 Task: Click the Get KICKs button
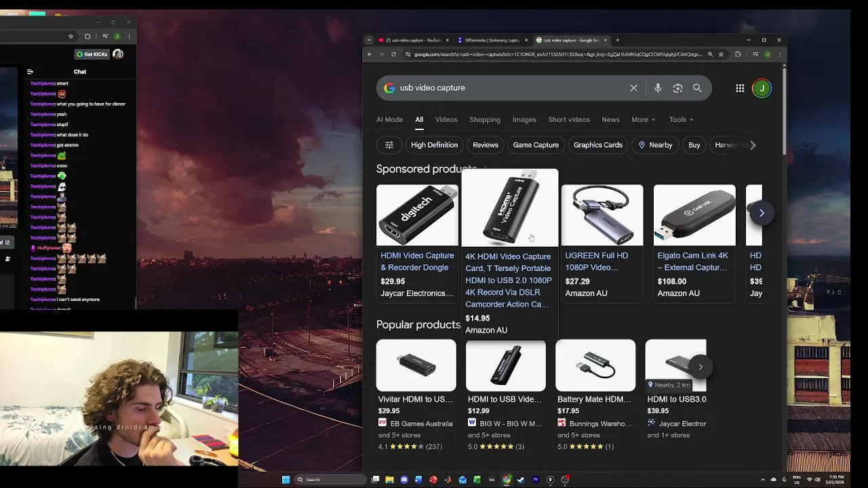click(92, 54)
